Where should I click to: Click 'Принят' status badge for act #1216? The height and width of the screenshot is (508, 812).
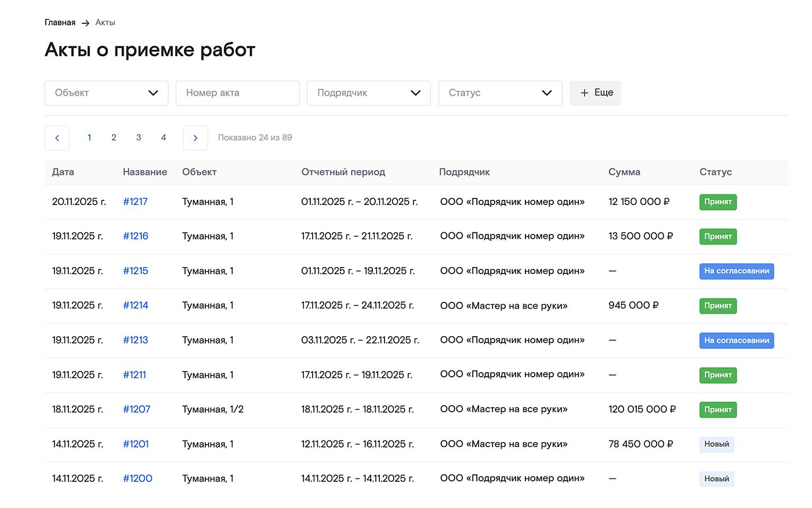point(717,236)
